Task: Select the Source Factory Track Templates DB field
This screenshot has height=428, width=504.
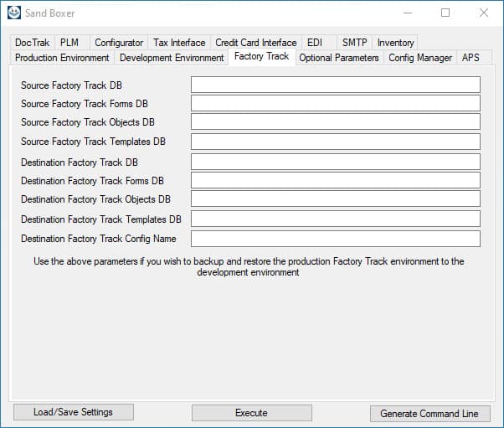Action: (335, 142)
